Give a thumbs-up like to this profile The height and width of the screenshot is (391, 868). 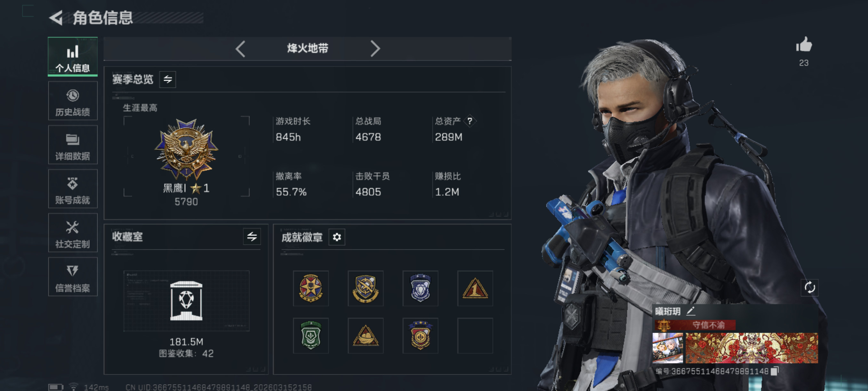coord(804,45)
